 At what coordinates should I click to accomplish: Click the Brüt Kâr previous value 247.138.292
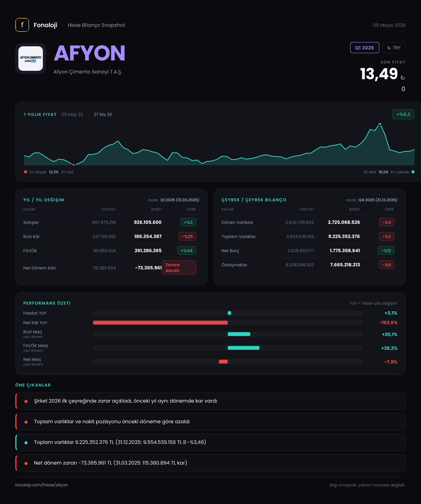[104, 236]
